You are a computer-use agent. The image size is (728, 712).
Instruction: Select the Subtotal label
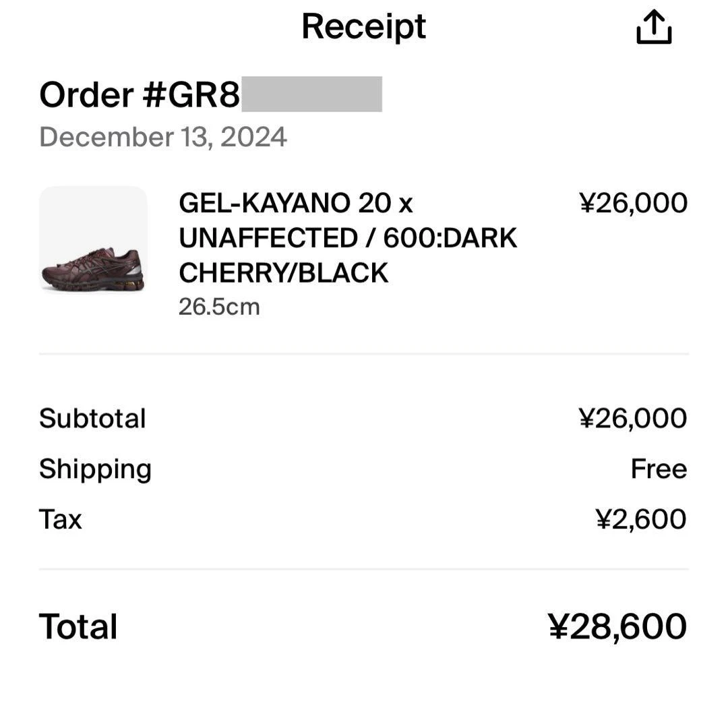(92, 419)
